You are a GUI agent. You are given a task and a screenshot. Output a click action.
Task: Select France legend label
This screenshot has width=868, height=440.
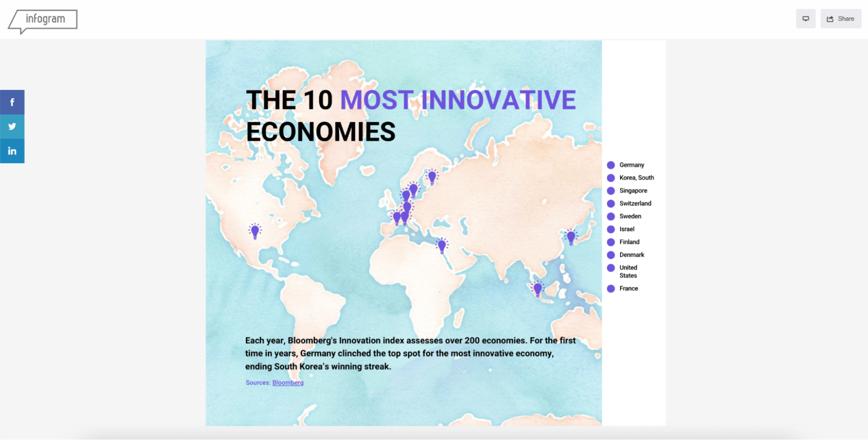click(629, 289)
